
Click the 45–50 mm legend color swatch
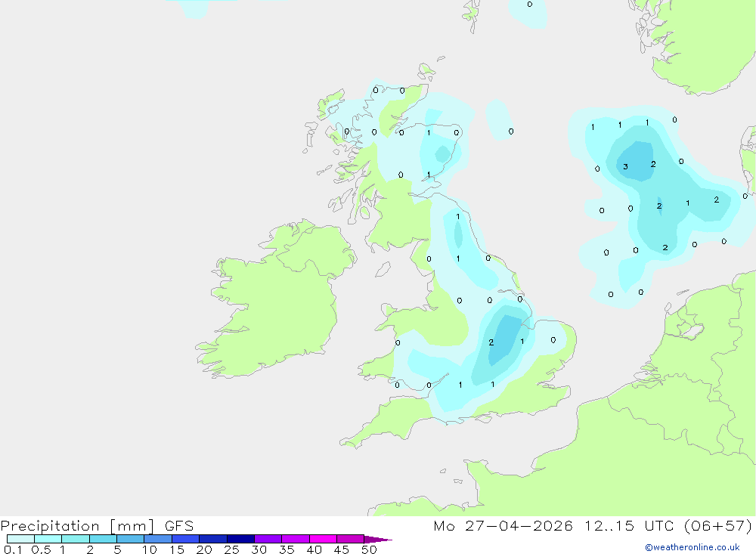(350, 539)
